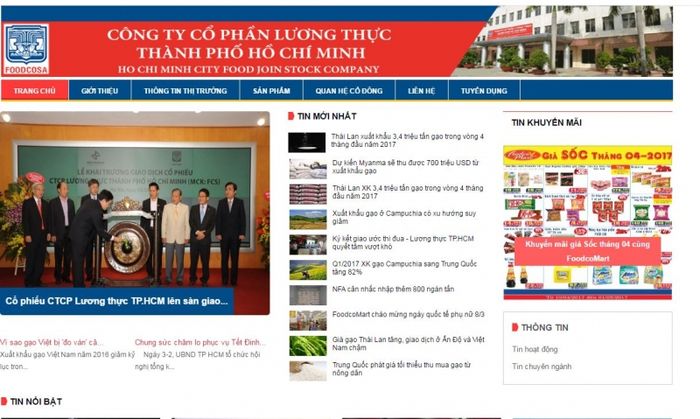
Task: Open news 'Ký kết giao ước thi đua - Lương thực TP.HCM'
Action: click(x=403, y=242)
